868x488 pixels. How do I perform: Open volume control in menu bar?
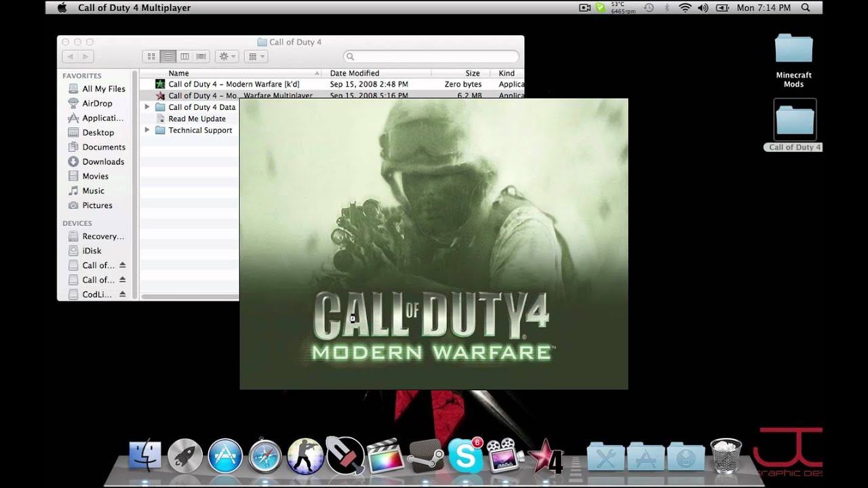coord(703,7)
